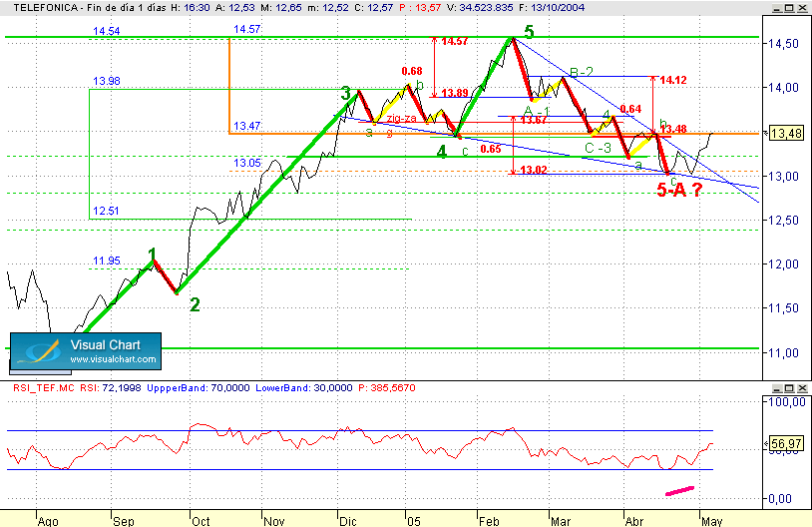Screen dimensions: 812x527
Task: Click the 'm: 12,52' minimum value
Action: coord(328,8)
